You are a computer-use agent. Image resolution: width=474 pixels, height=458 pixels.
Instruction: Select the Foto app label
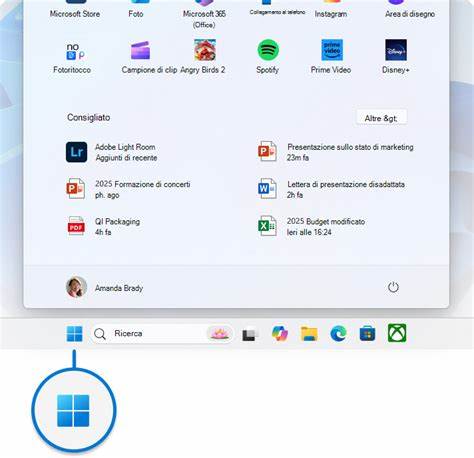136,14
